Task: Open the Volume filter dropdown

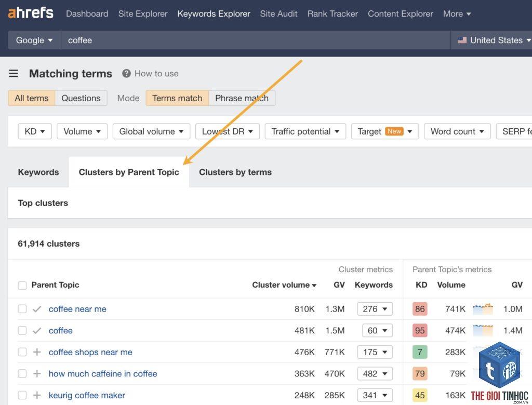Action: pyautogui.click(x=82, y=131)
